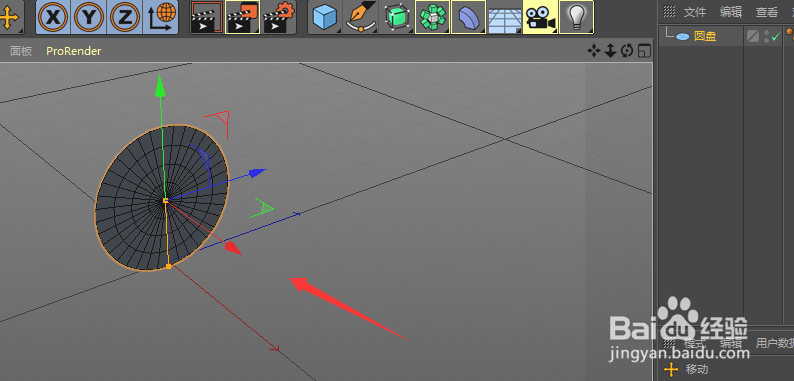Image resolution: width=794 pixels, height=381 pixels.
Task: Add a floor environment object
Action: [x=504, y=17]
